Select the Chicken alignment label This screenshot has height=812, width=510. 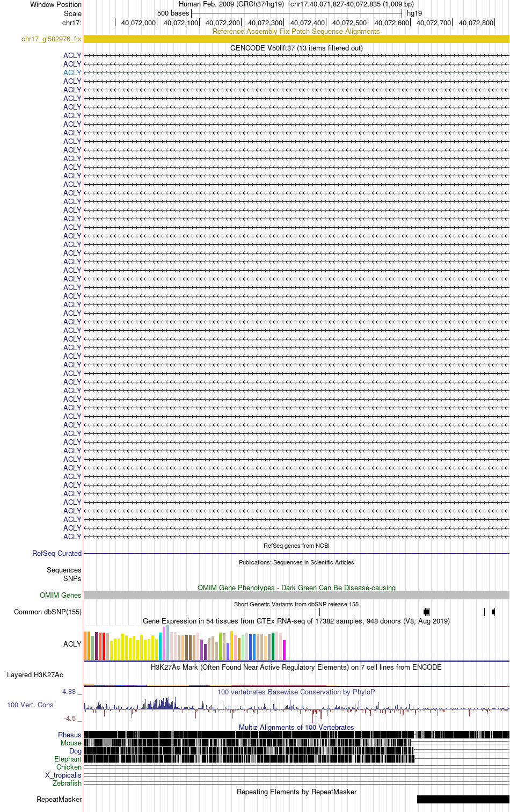(x=69, y=767)
